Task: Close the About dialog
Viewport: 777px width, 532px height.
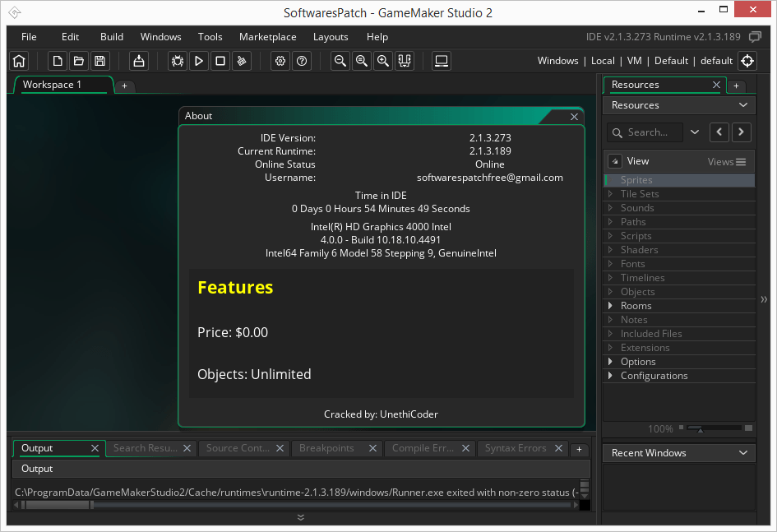Action: click(x=574, y=117)
